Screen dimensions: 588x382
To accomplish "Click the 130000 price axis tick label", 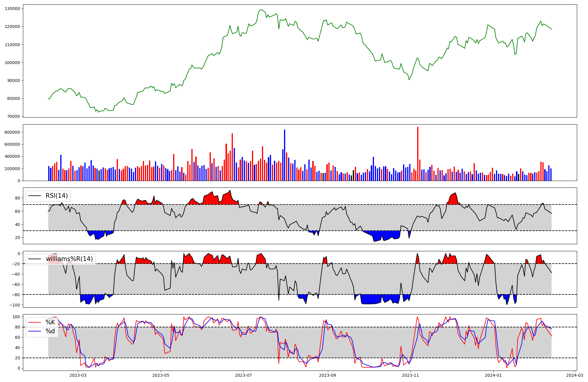I will tap(12, 9).
